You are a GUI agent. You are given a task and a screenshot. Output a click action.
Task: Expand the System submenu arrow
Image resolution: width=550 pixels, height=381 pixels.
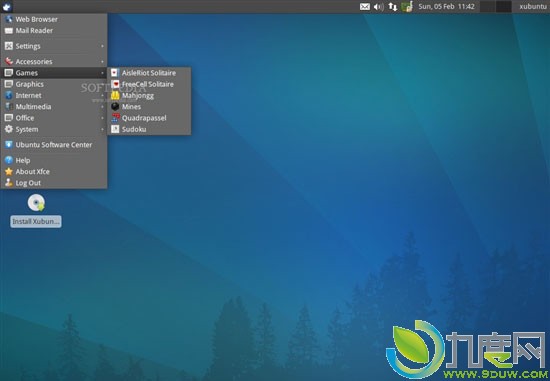pos(102,129)
